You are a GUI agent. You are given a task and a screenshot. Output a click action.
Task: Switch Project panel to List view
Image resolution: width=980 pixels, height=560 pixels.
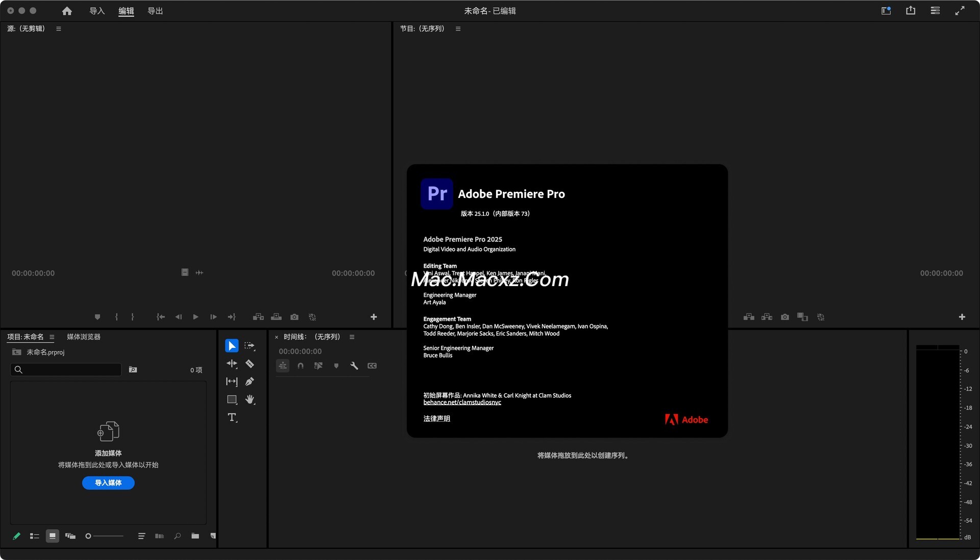coord(34,536)
